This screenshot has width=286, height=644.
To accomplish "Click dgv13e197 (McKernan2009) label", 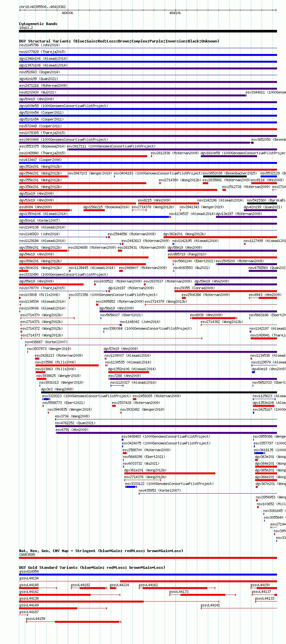I will 239,214.
